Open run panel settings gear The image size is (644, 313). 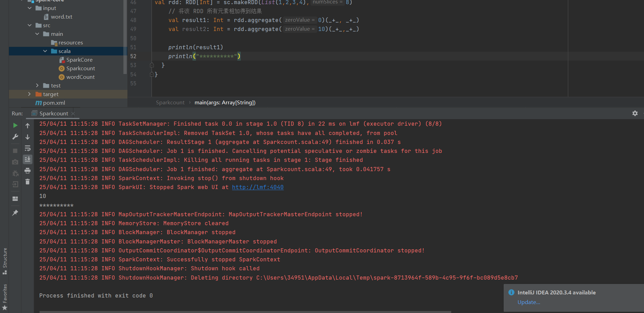coord(635,113)
